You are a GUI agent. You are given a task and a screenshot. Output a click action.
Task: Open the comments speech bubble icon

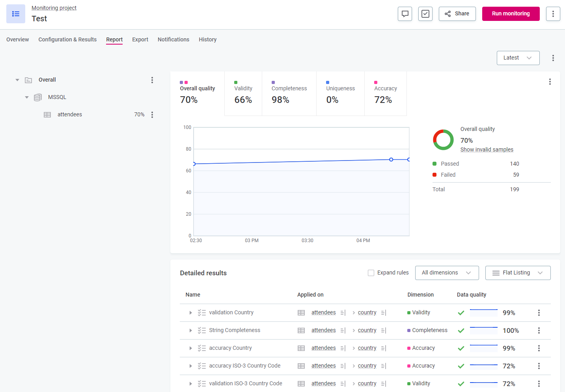click(405, 14)
